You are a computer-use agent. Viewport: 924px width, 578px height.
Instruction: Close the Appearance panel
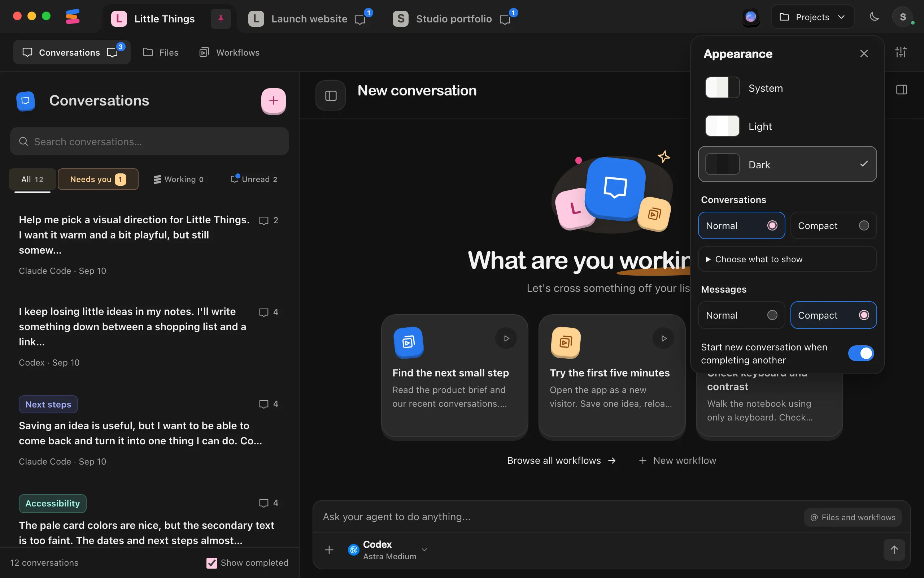(x=864, y=53)
